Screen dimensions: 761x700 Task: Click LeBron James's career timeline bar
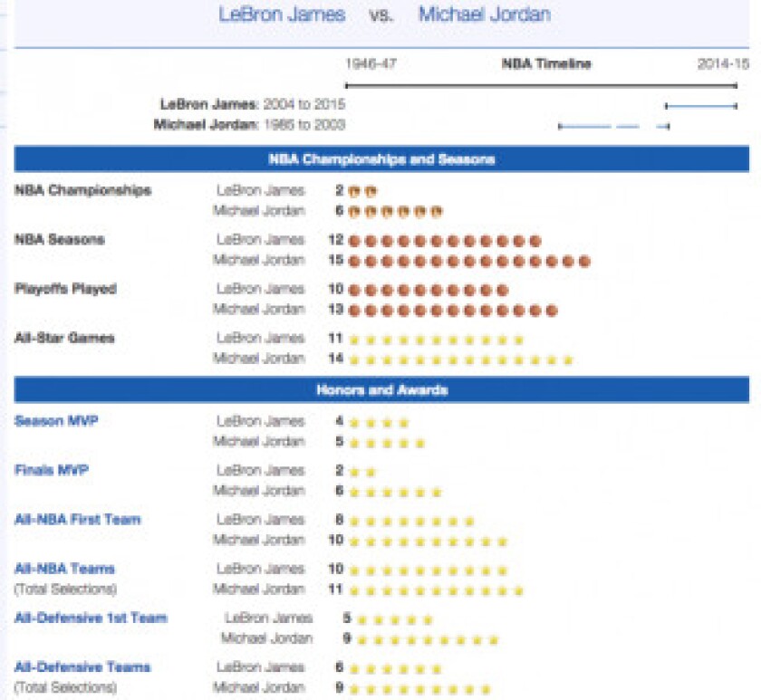coord(701,106)
